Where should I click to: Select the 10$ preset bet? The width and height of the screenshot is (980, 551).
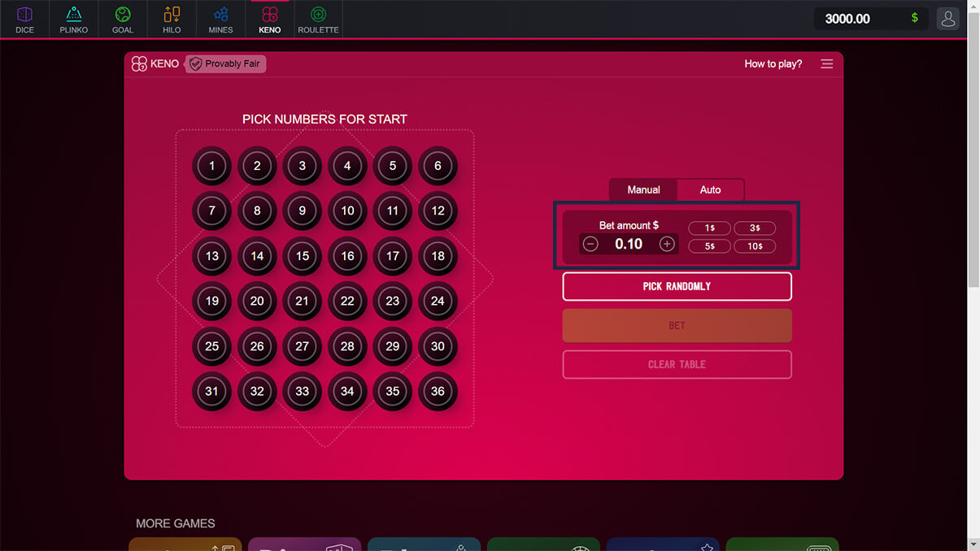[x=755, y=246]
